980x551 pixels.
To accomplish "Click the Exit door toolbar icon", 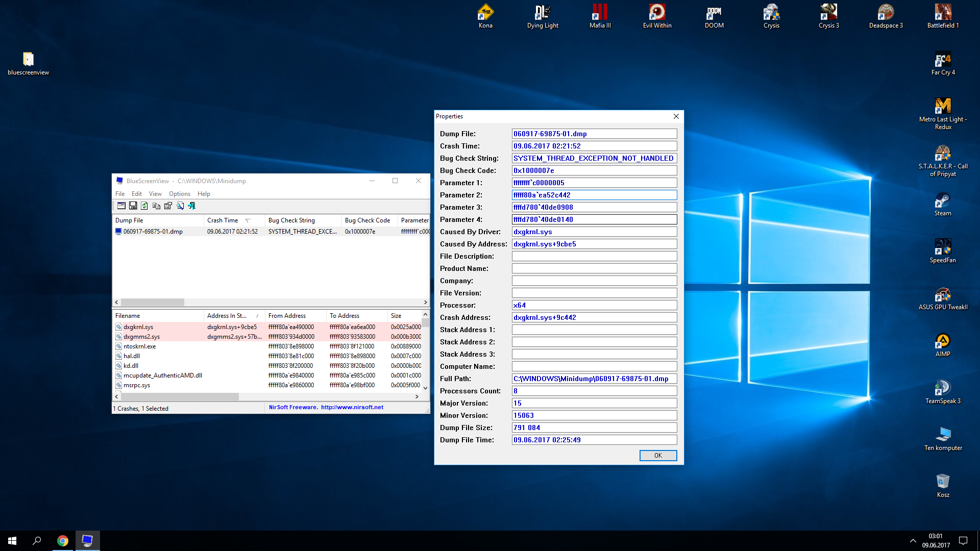I will pos(192,206).
